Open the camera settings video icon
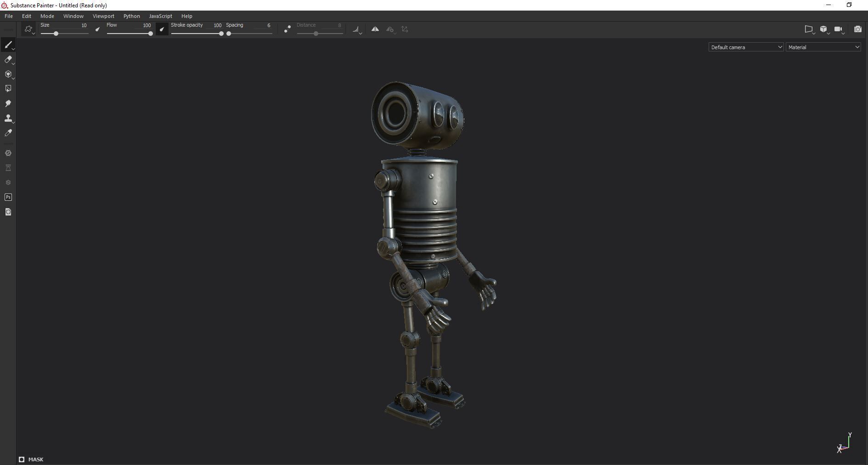 (839, 29)
